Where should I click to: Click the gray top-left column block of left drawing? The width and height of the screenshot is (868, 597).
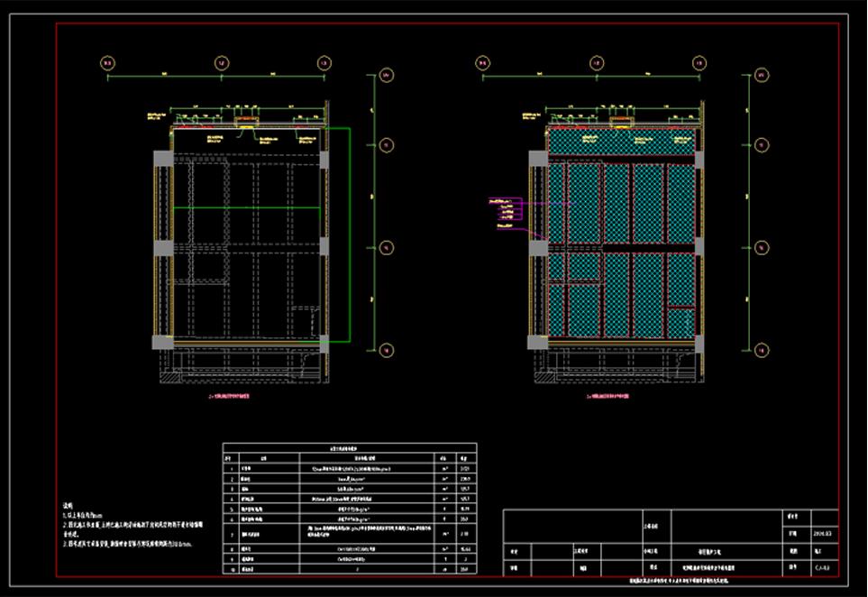point(163,159)
